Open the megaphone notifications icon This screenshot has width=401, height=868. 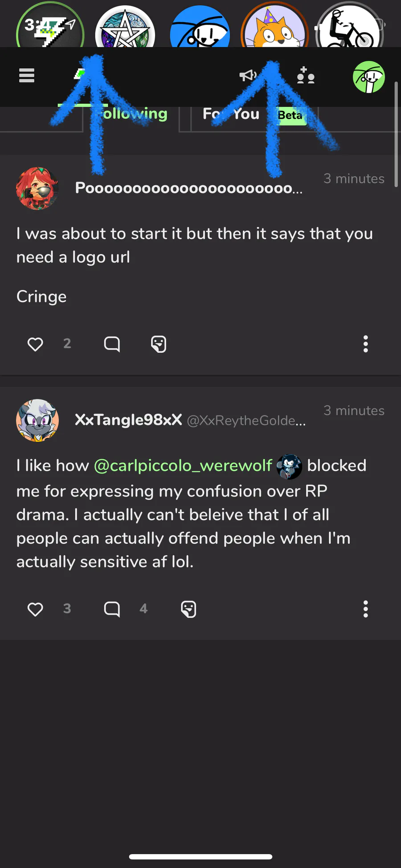coord(248,76)
